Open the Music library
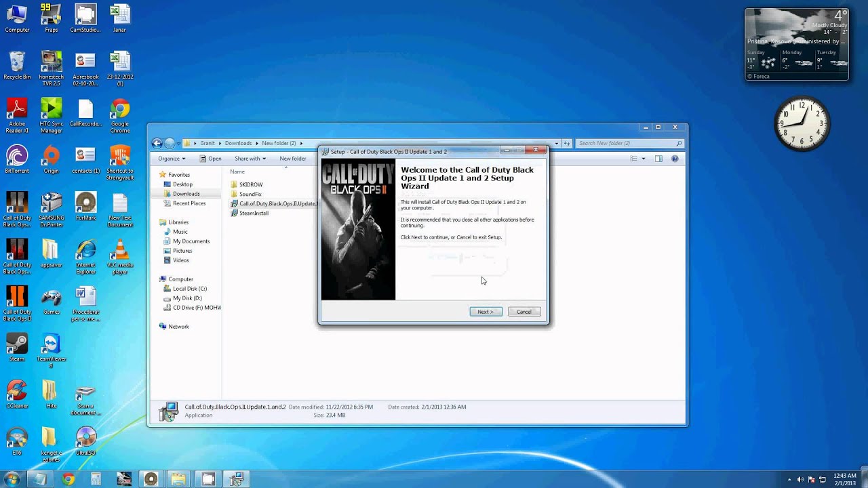Screen dimensions: 868x488 coord(180,232)
